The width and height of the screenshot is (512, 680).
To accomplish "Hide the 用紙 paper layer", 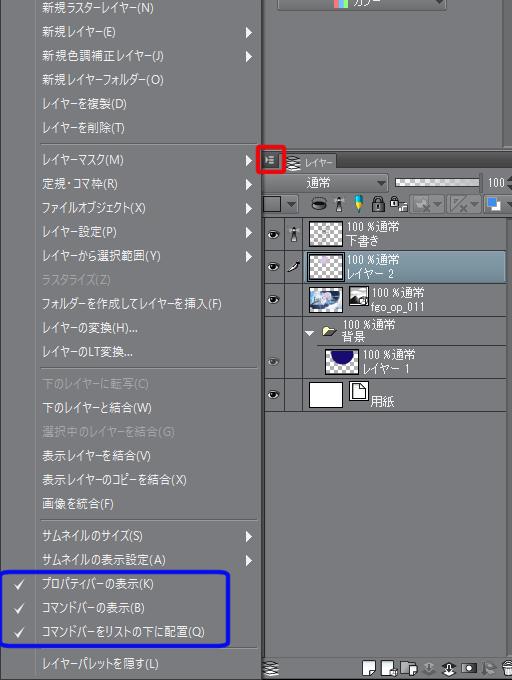I will [273, 394].
